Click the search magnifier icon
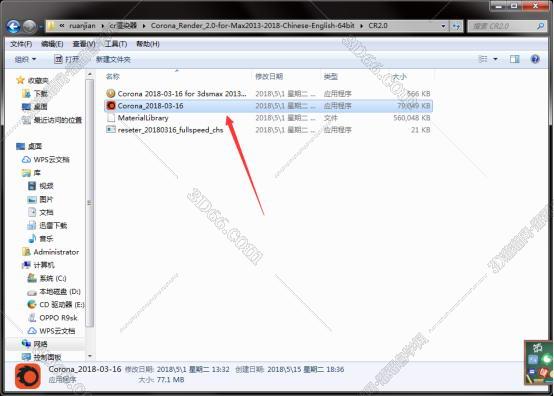 (541, 26)
